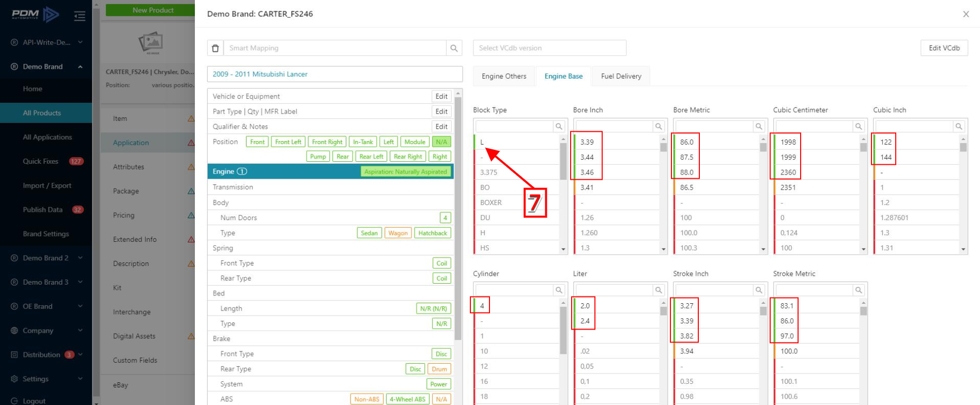Select the 86.0 value in Stroke Metric

pyautogui.click(x=816, y=321)
